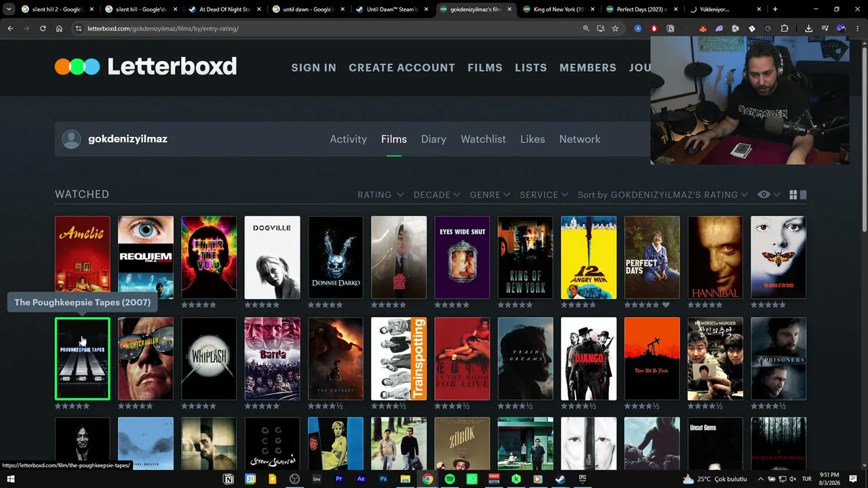Open the Whiplash film poster
This screenshot has width=868, height=488.
209,359
